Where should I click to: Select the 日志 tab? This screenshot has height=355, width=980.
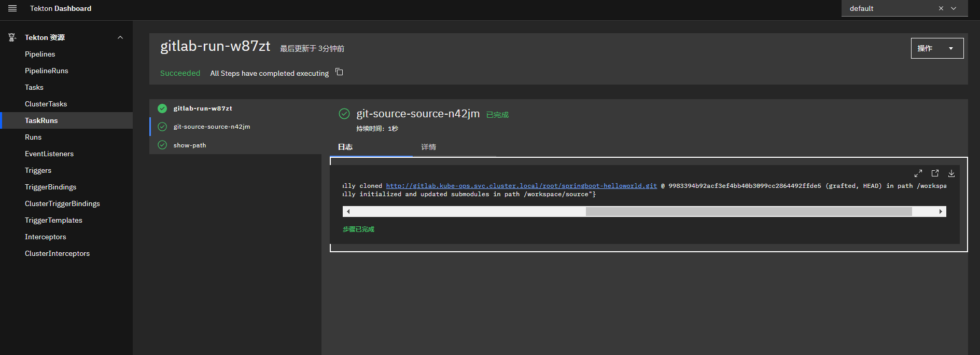[x=345, y=147]
